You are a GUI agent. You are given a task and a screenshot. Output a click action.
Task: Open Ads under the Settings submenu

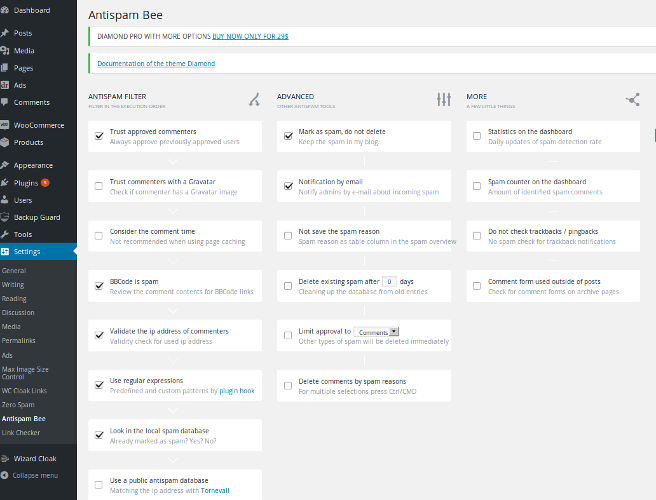(7, 355)
